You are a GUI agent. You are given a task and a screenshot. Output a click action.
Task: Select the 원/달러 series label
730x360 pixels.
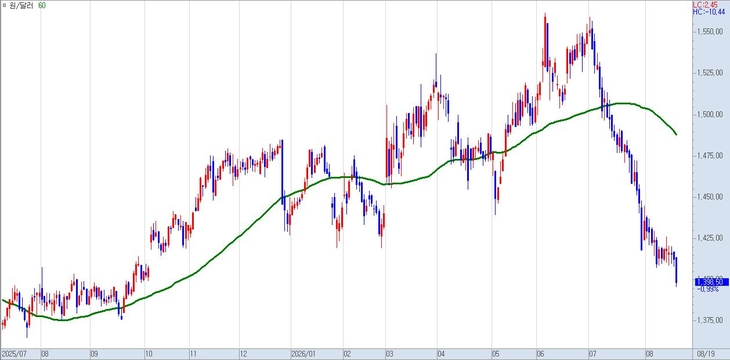(x=22, y=6)
